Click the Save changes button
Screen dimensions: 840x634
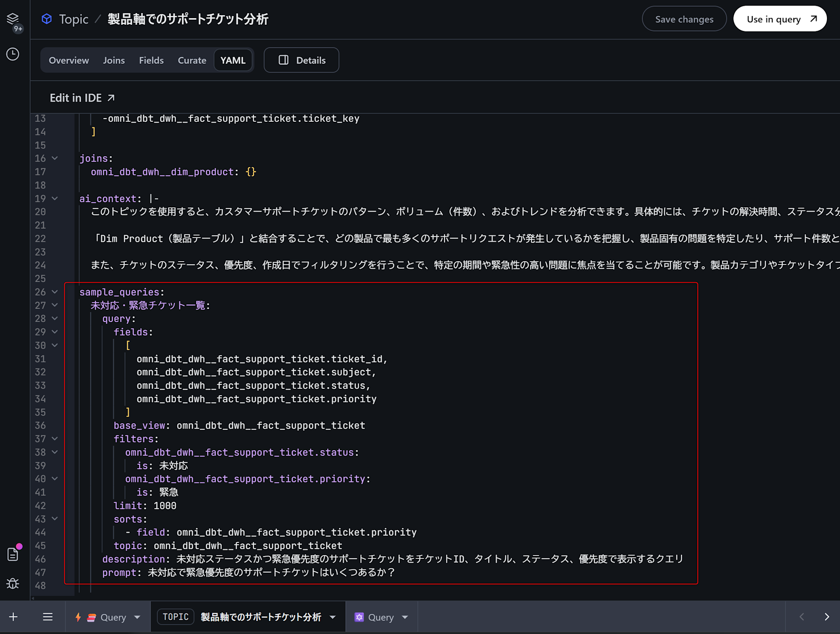[684, 19]
